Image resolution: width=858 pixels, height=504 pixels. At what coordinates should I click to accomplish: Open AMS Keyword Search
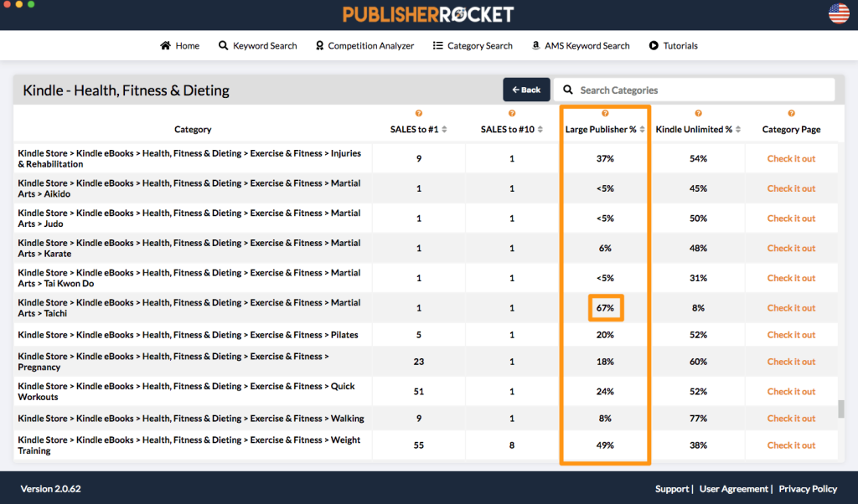tap(581, 45)
